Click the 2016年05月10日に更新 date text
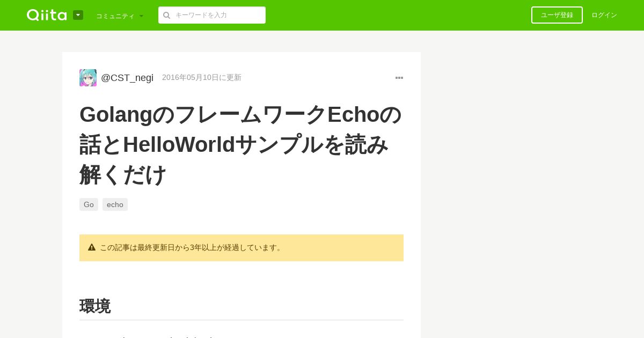 coord(202,77)
